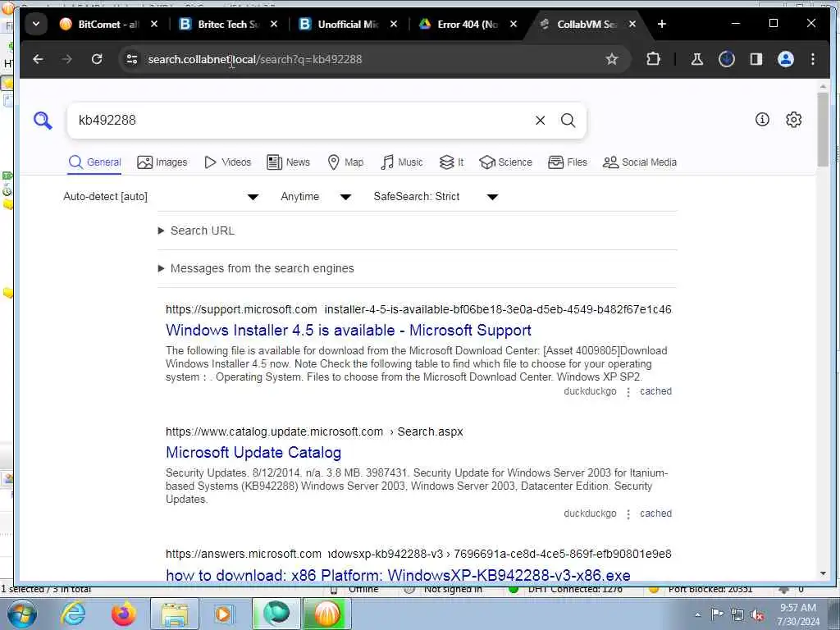This screenshot has height=630, width=840.
Task: Open the Auto-detect language dropdown
Action: click(x=161, y=197)
